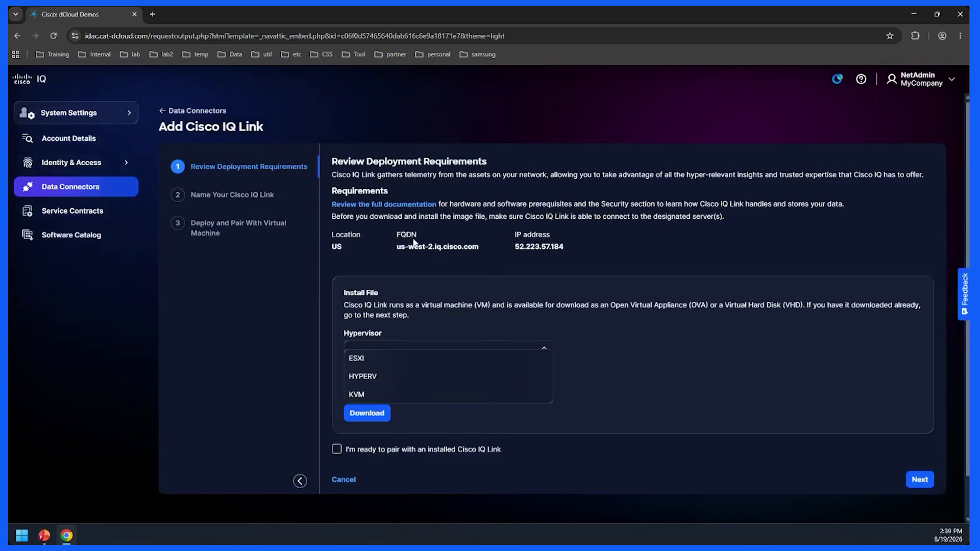
Task: Open the Training bookmarks folder
Action: pyautogui.click(x=52, y=54)
